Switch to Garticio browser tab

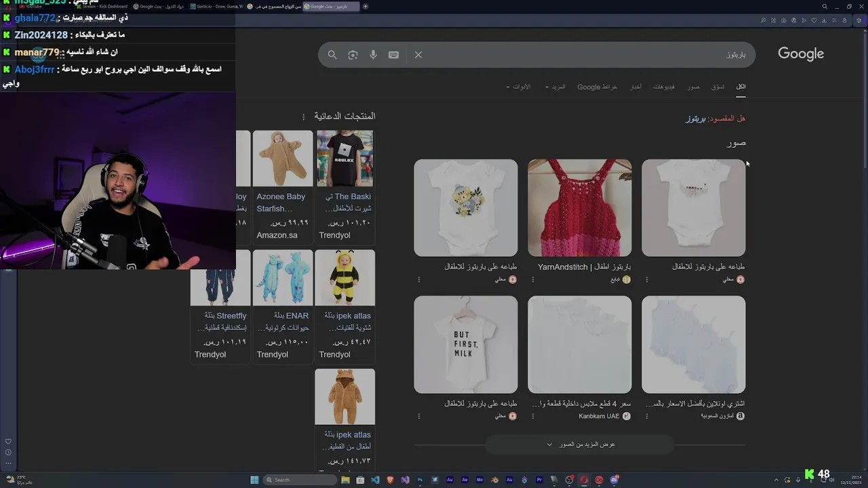click(216, 6)
